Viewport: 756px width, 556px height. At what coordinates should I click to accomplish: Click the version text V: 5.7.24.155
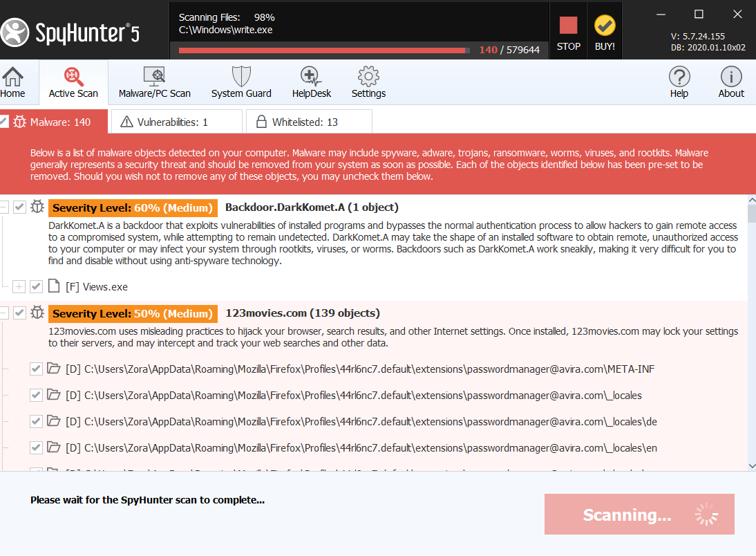(x=698, y=36)
